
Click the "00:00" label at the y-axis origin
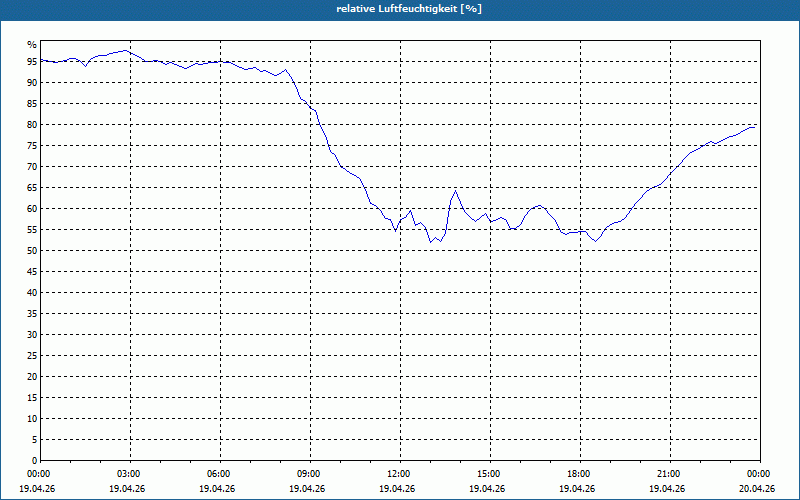click(40, 474)
